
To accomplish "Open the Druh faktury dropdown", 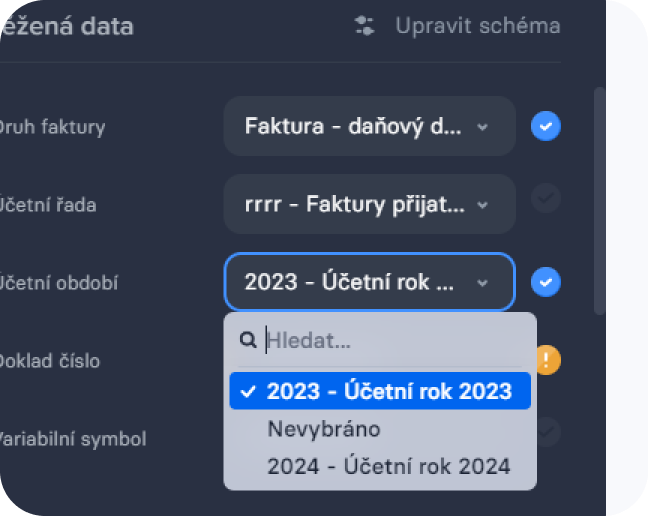I will pos(369,126).
